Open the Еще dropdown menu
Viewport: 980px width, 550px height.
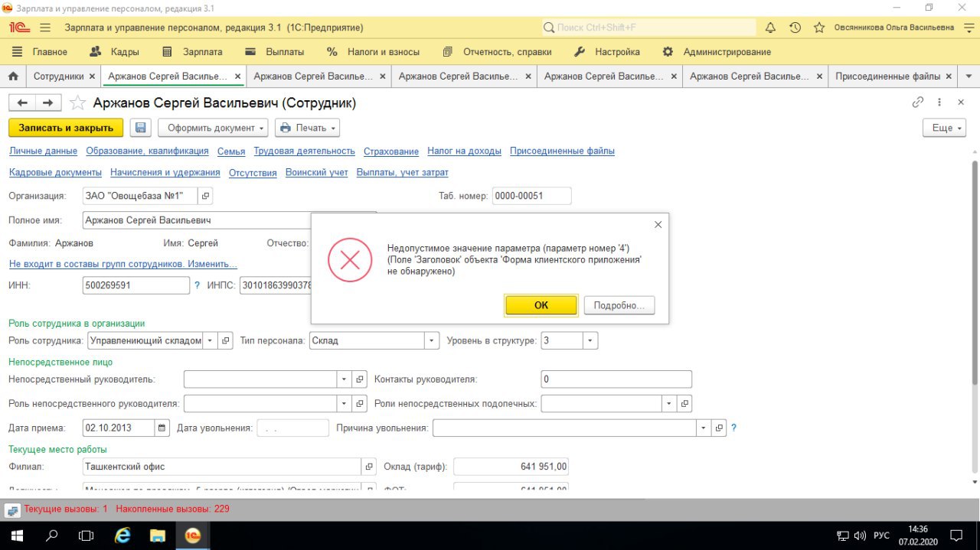944,128
